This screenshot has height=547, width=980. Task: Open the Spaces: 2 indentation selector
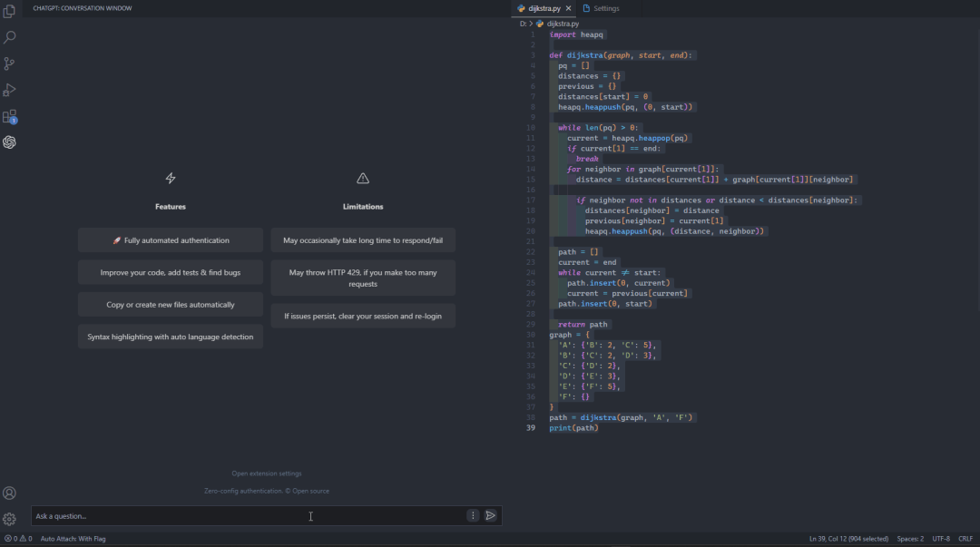(910, 539)
